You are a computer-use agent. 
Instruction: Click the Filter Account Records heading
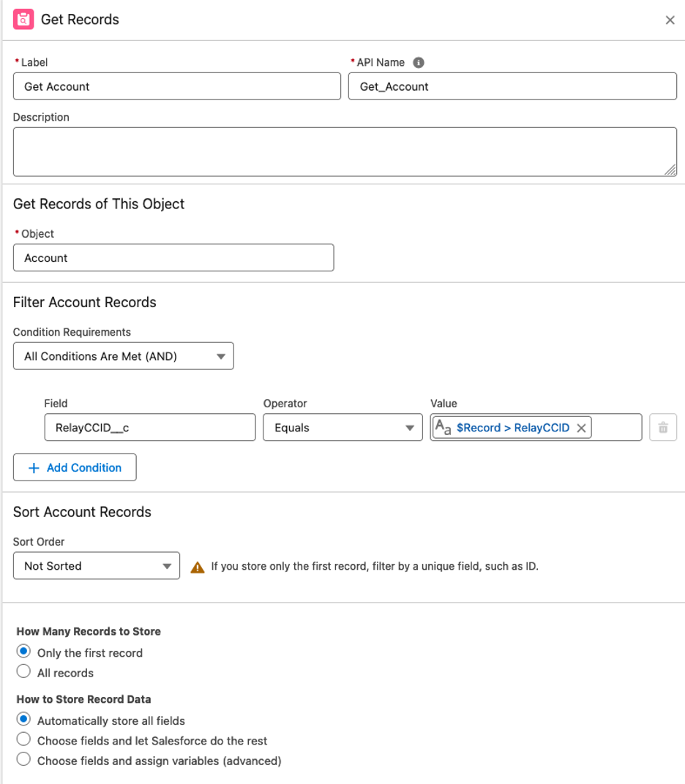point(85,303)
